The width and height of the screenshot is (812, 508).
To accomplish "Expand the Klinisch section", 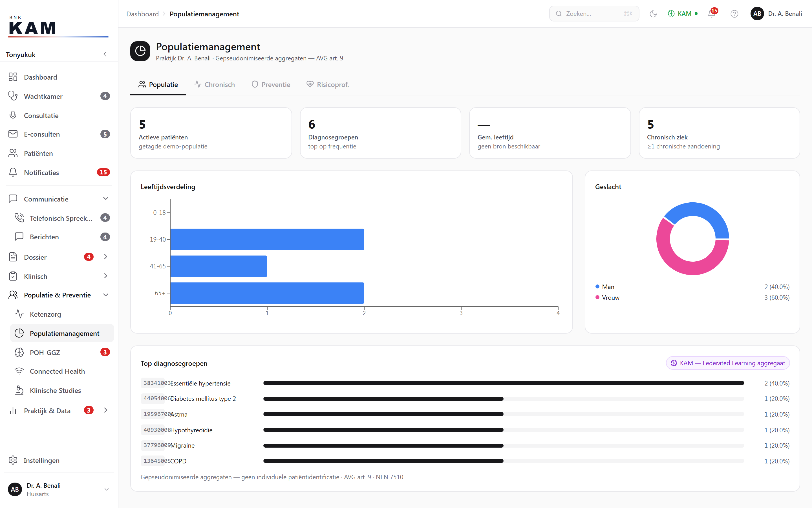I will 106,276.
